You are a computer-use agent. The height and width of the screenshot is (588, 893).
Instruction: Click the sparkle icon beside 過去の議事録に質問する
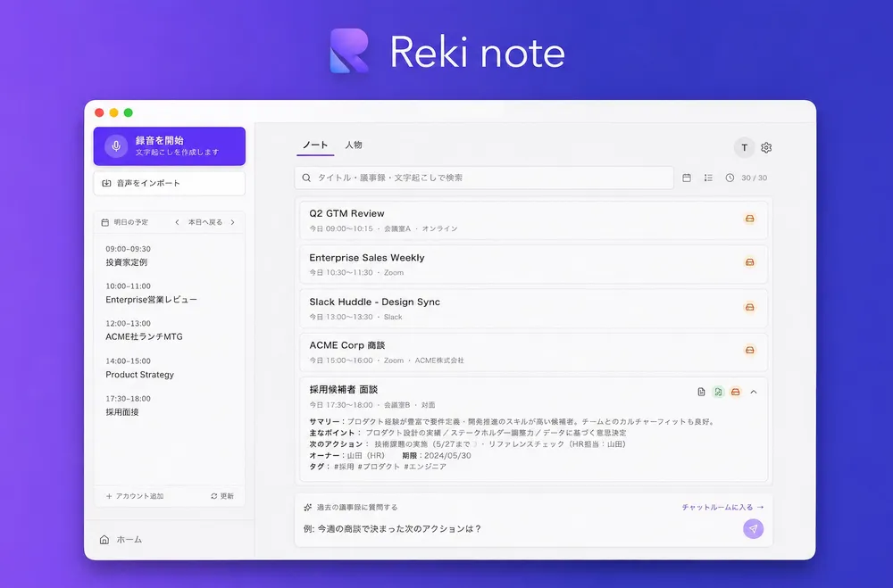click(307, 507)
